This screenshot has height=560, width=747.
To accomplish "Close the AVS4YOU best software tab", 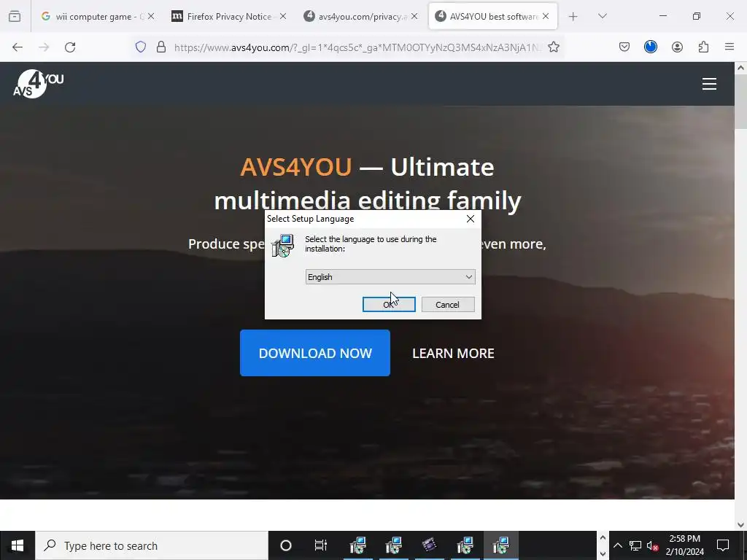I will click(546, 16).
